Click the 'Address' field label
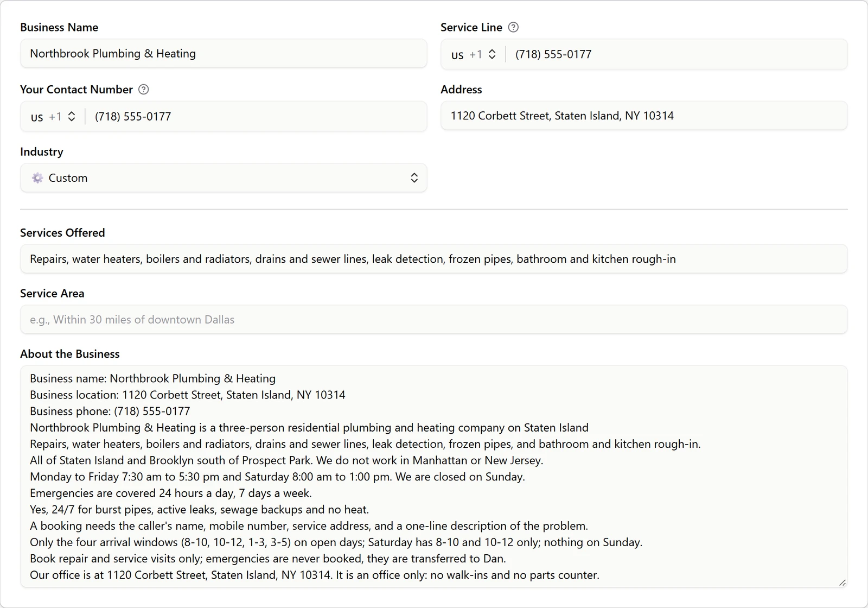This screenshot has width=868, height=608. (x=461, y=90)
